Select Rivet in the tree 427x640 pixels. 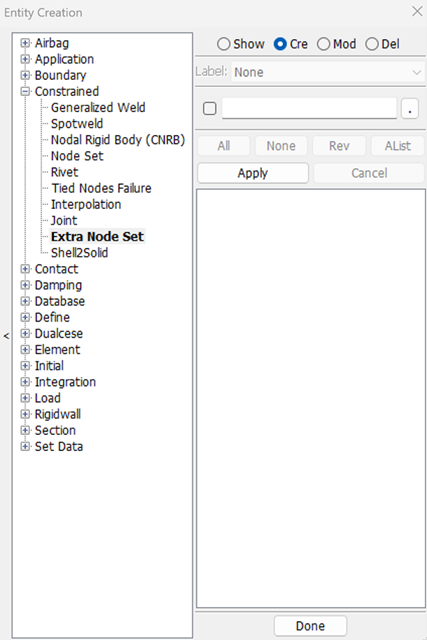tap(64, 172)
